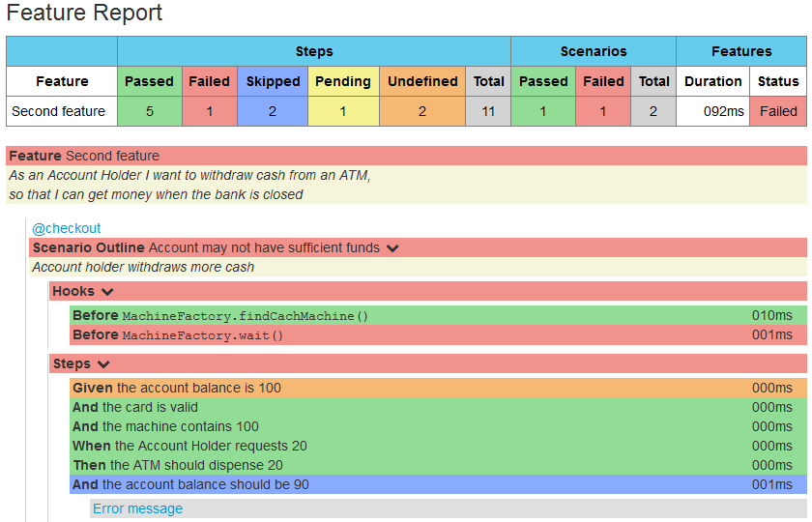Viewport: 812px width, 522px height.
Task: Sort by steps Total column header
Action: pyautogui.click(x=488, y=81)
